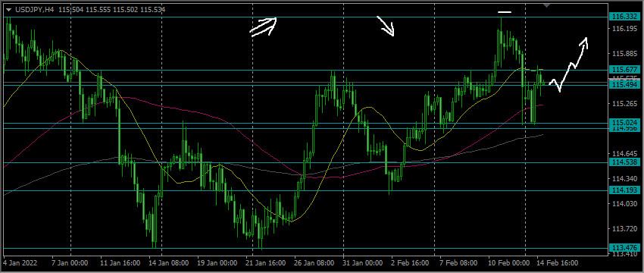Click the 26 Jan 08:00 time label
Viewport: 644px width, 273px height.
pos(314,262)
